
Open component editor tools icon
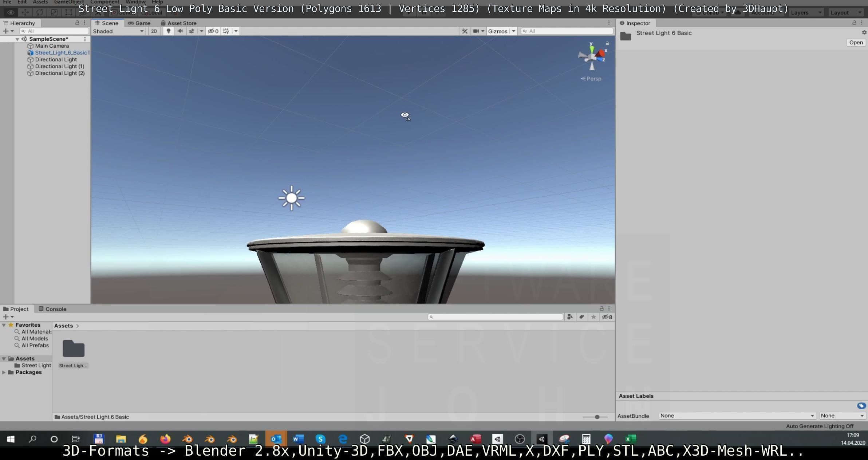coord(465,31)
